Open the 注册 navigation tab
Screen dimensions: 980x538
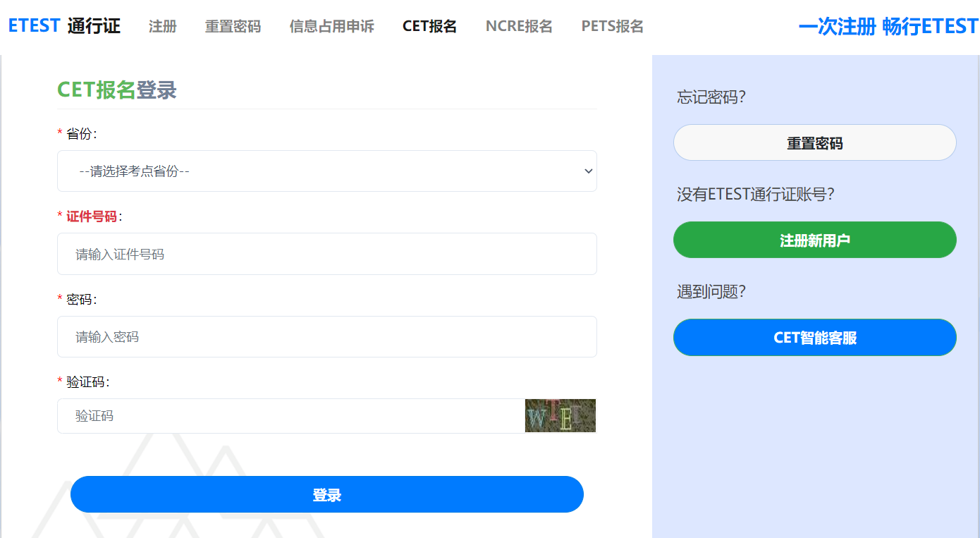[x=162, y=27]
